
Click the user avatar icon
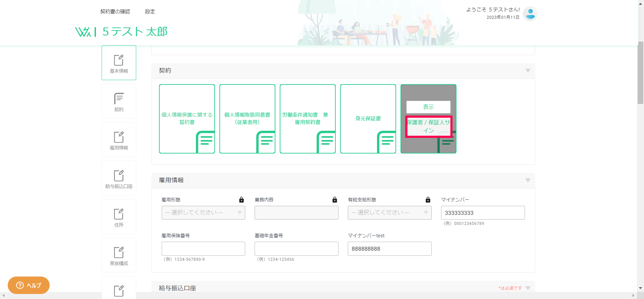tap(530, 14)
